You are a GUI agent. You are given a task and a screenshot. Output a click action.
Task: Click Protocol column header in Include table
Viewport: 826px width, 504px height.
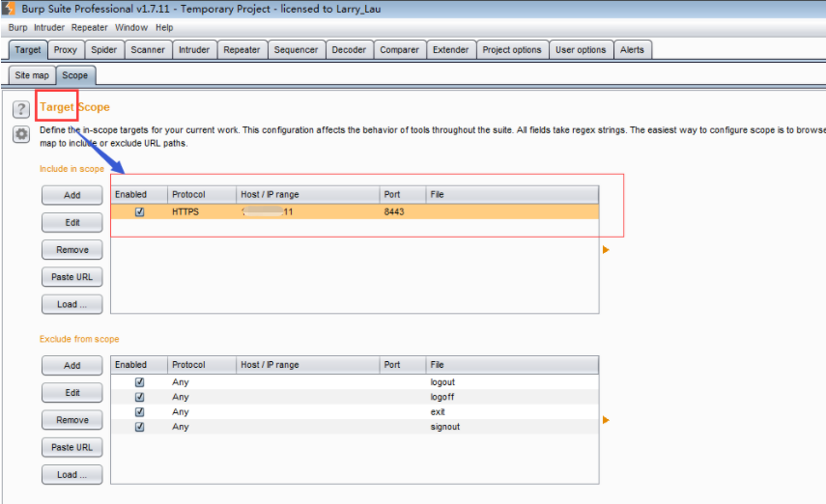tap(202, 194)
